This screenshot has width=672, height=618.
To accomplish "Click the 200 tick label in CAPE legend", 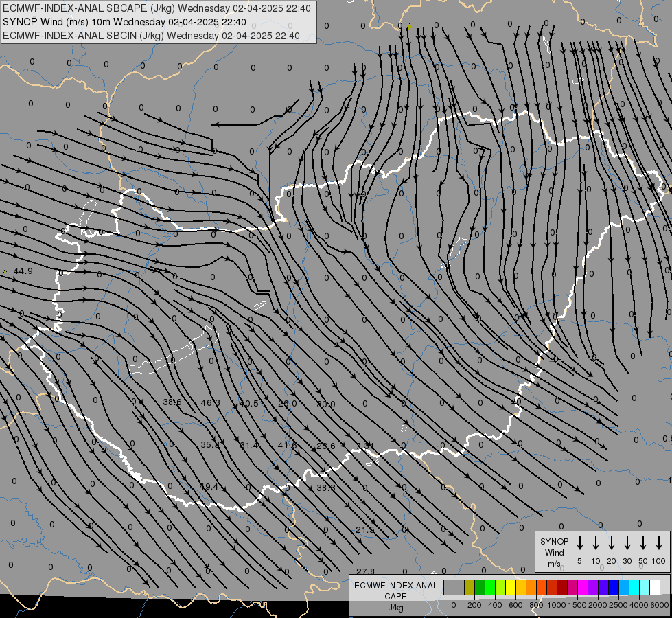I will pyautogui.click(x=474, y=605).
